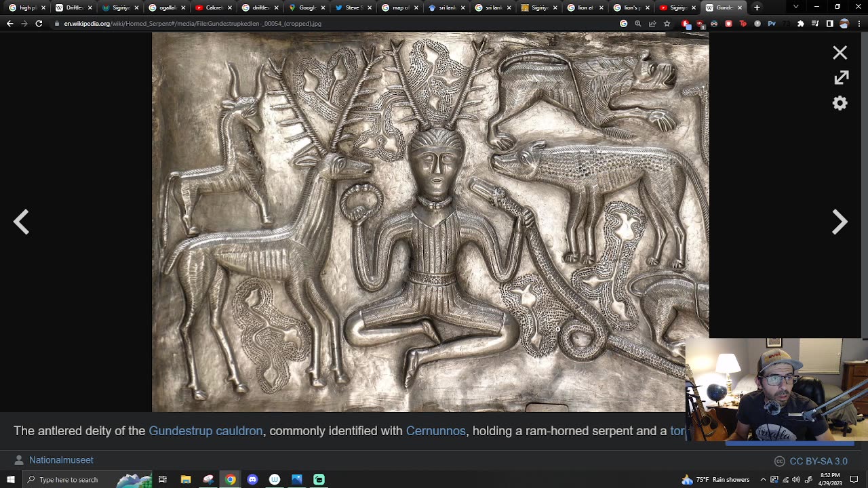Switch to the 'Steve S' Twitter tab
The image size is (868, 488).
[353, 7]
